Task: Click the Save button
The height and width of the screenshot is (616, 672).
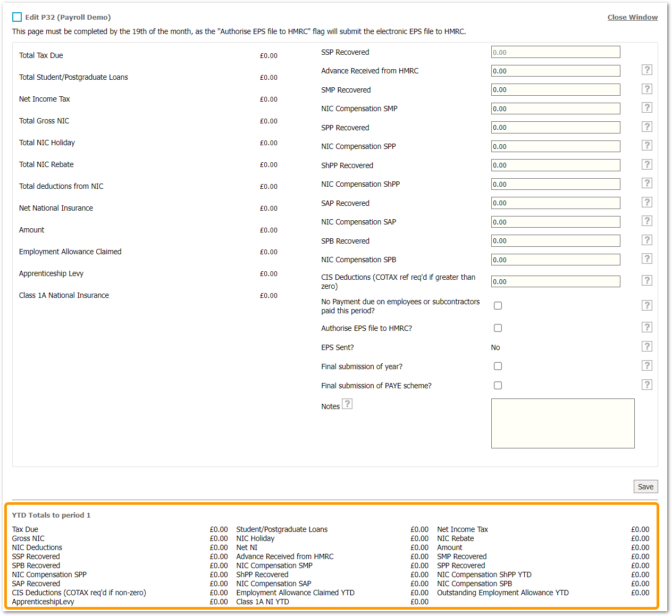Action: (645, 487)
